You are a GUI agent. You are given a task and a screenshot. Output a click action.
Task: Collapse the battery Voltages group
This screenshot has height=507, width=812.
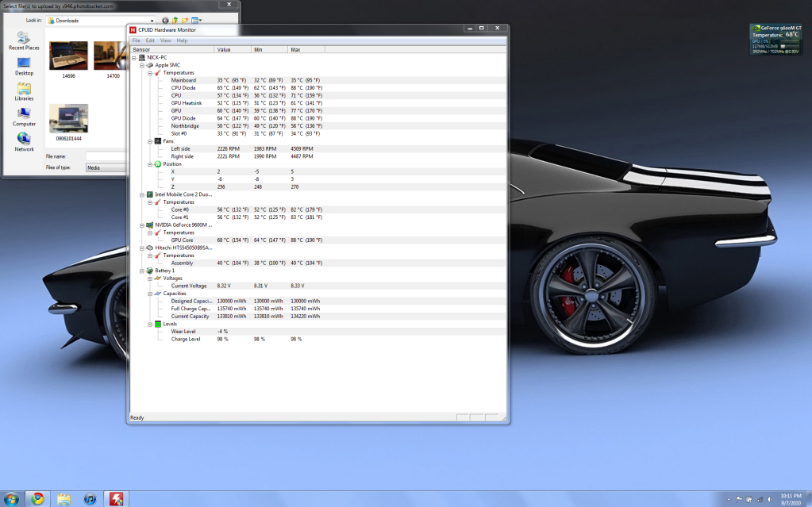tap(150, 278)
